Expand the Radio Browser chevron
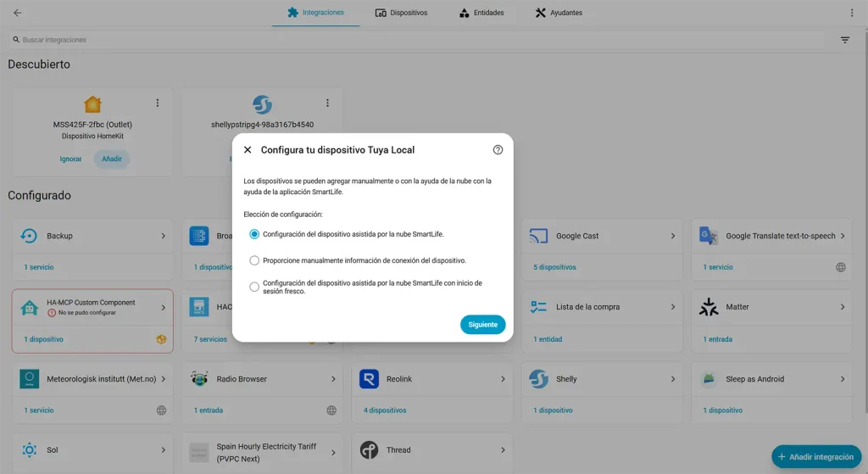The height and width of the screenshot is (474, 868). (x=333, y=379)
